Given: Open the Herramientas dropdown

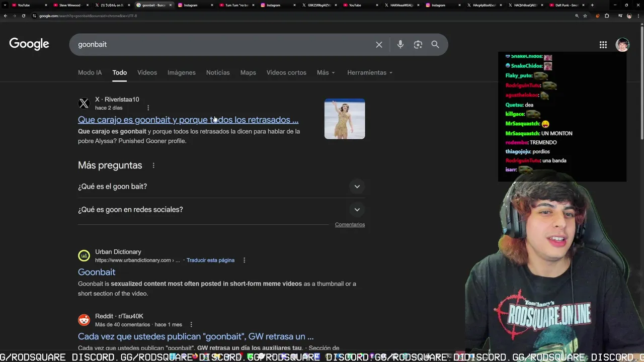Looking at the screenshot, I should coord(370,72).
